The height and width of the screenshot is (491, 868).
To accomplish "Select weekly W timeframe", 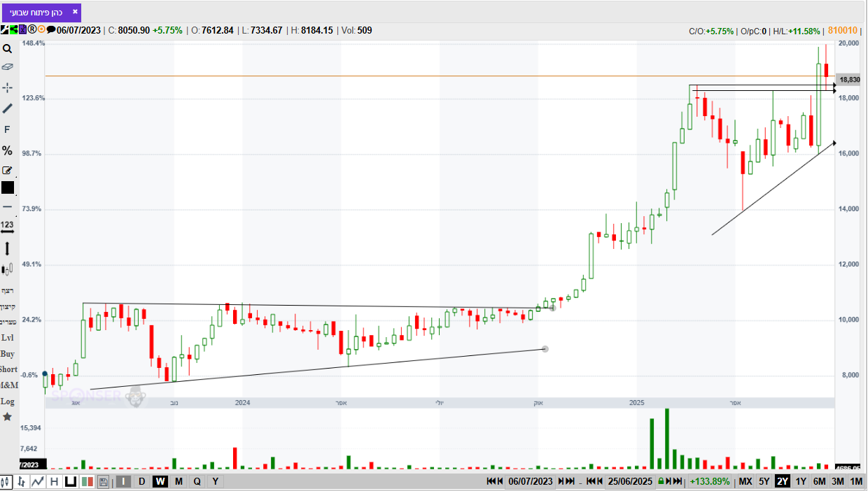I will [x=160, y=481].
